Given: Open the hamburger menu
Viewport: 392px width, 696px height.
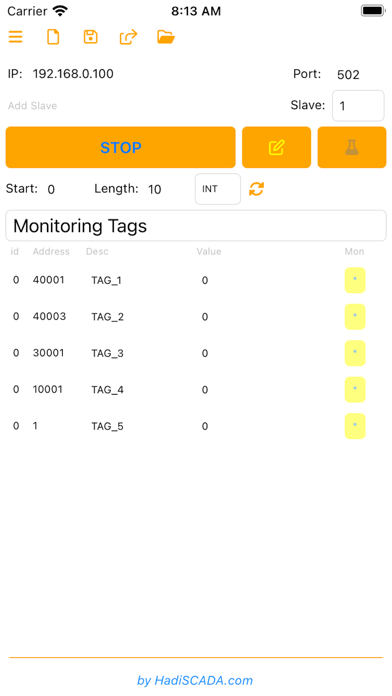Looking at the screenshot, I should tap(16, 37).
